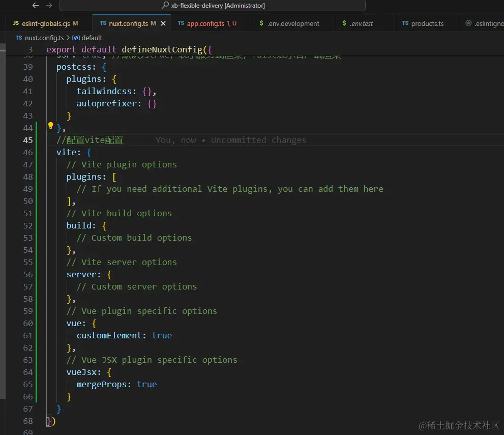This screenshot has width=504, height=435.
Task: Click the '// Vite build options' comment
Action: coord(119,214)
